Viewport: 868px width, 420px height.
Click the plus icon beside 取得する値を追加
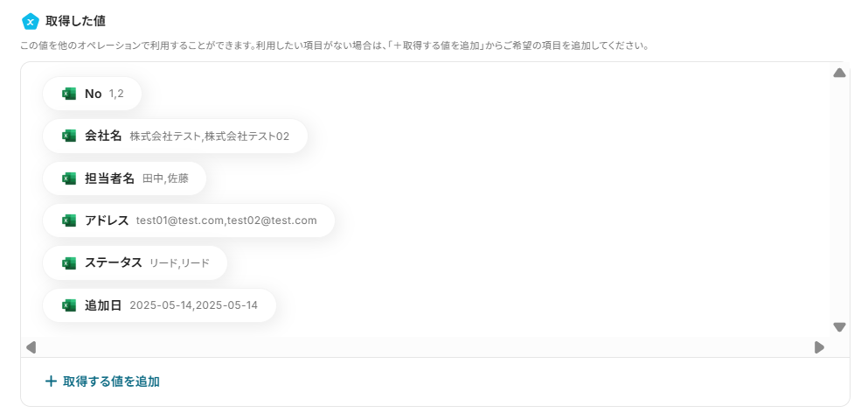pos(51,381)
